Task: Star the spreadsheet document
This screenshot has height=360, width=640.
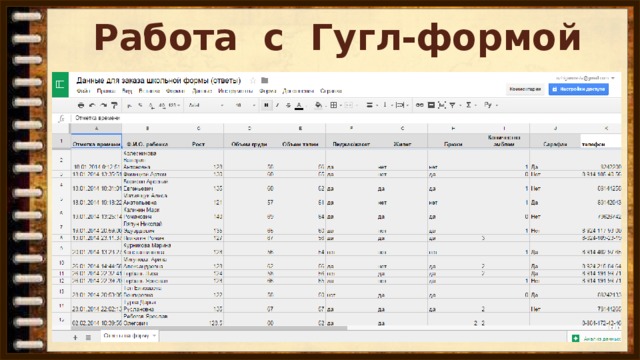Action: tap(253, 80)
